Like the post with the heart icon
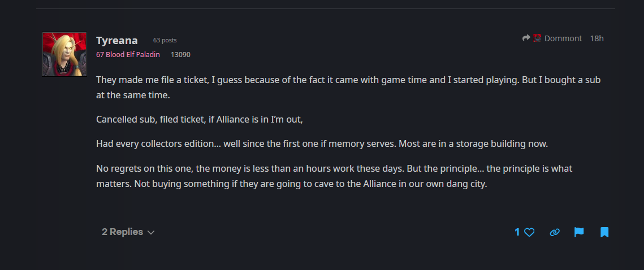The height and width of the screenshot is (270, 644). tap(529, 232)
